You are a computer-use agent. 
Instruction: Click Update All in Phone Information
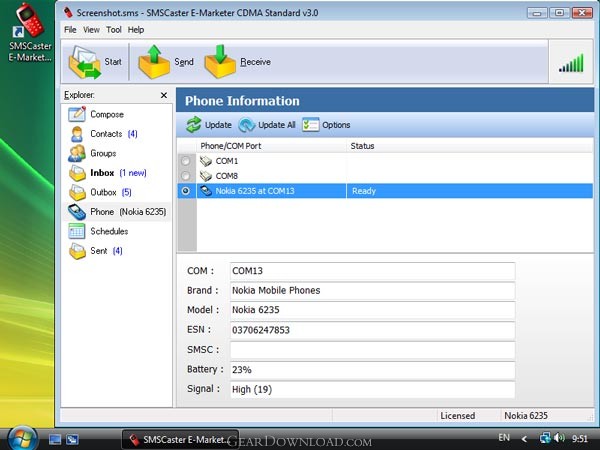point(267,125)
